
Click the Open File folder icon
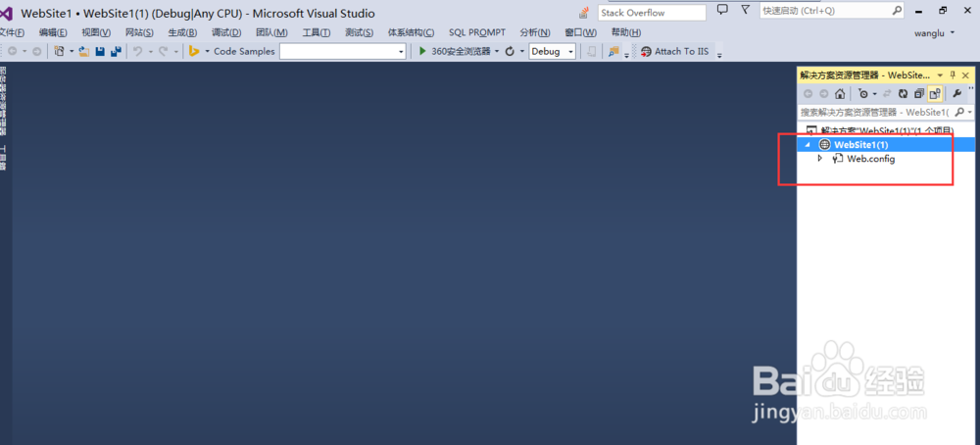pyautogui.click(x=84, y=51)
